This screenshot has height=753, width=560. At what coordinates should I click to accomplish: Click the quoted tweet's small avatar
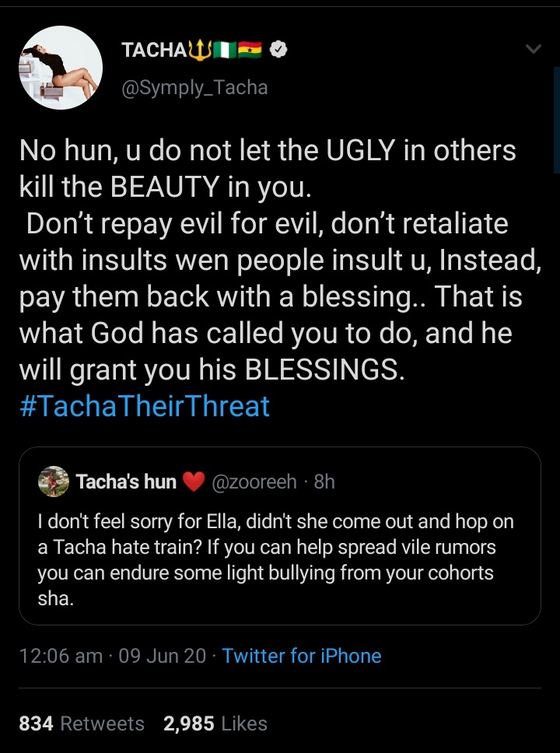click(x=53, y=482)
